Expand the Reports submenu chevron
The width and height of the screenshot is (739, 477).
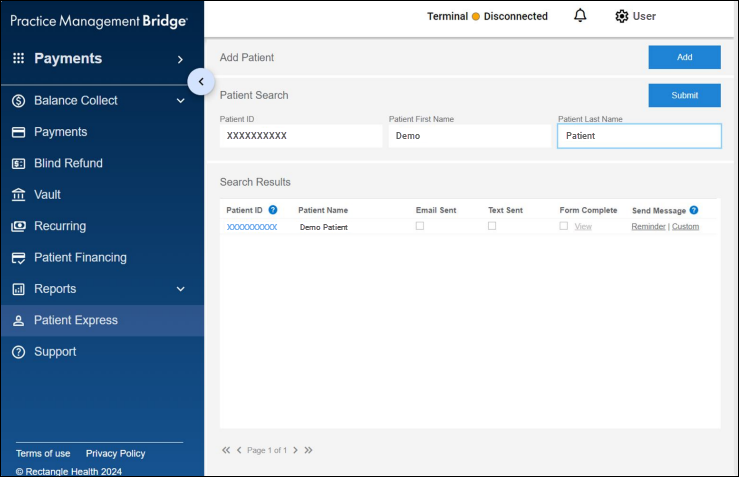tap(181, 289)
